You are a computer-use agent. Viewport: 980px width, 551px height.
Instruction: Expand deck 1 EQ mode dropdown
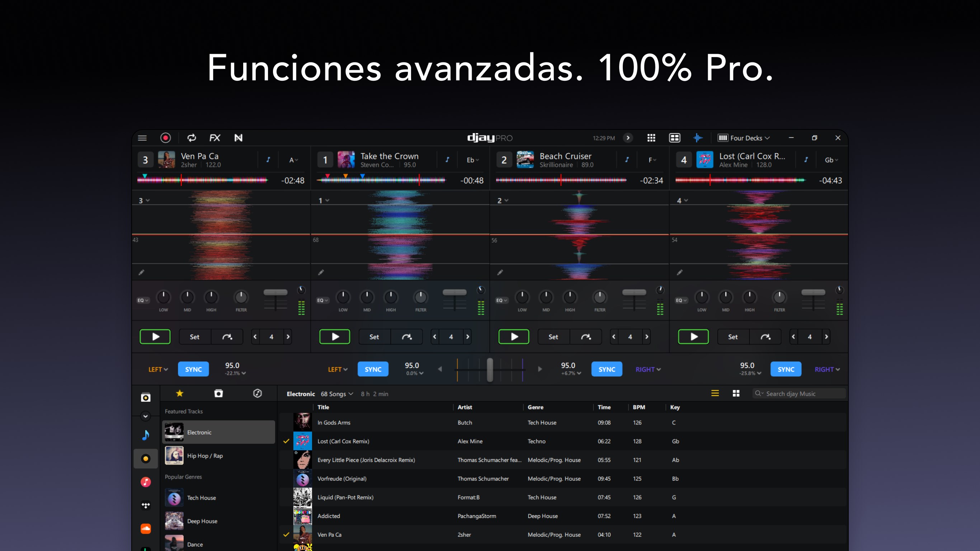[x=322, y=300]
